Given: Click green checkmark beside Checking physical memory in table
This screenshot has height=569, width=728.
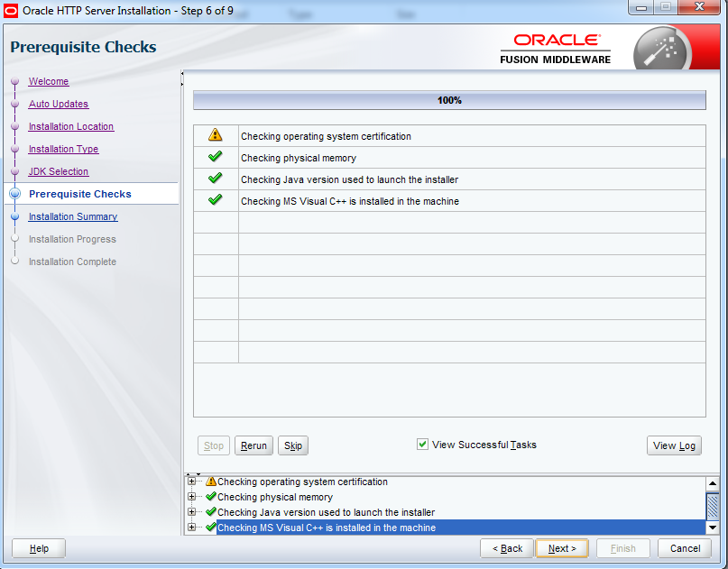Looking at the screenshot, I should coord(215,157).
